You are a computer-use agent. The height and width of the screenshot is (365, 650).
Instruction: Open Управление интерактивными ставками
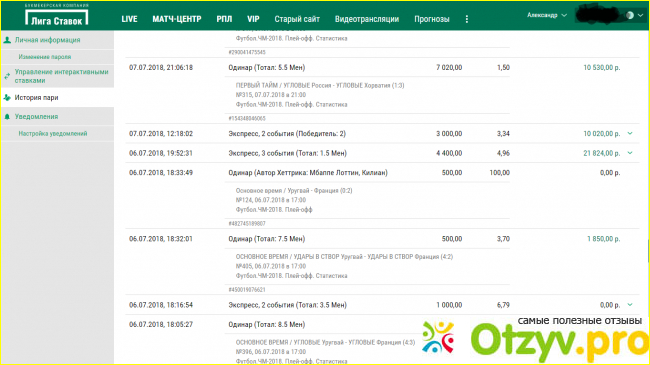click(61, 76)
